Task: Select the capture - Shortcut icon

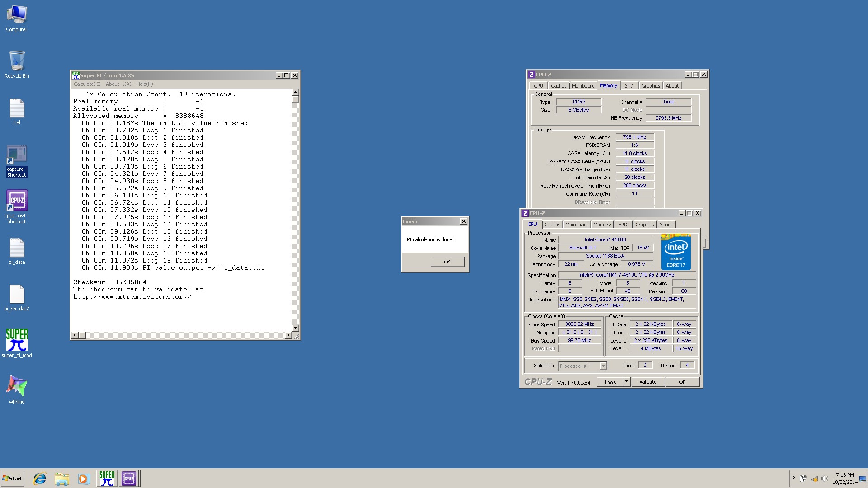Action: pos(17,161)
